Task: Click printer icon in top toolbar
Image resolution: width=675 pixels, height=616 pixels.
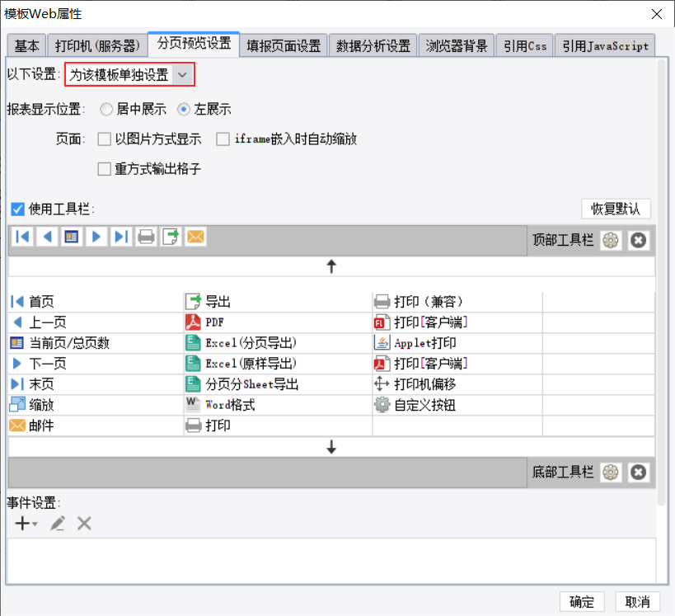Action: 146,237
